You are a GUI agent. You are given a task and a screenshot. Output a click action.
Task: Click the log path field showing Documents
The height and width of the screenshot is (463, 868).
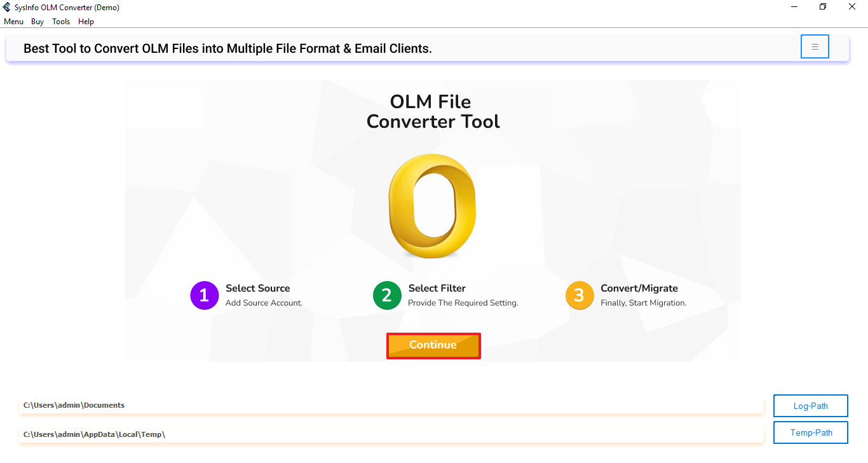[391, 405]
